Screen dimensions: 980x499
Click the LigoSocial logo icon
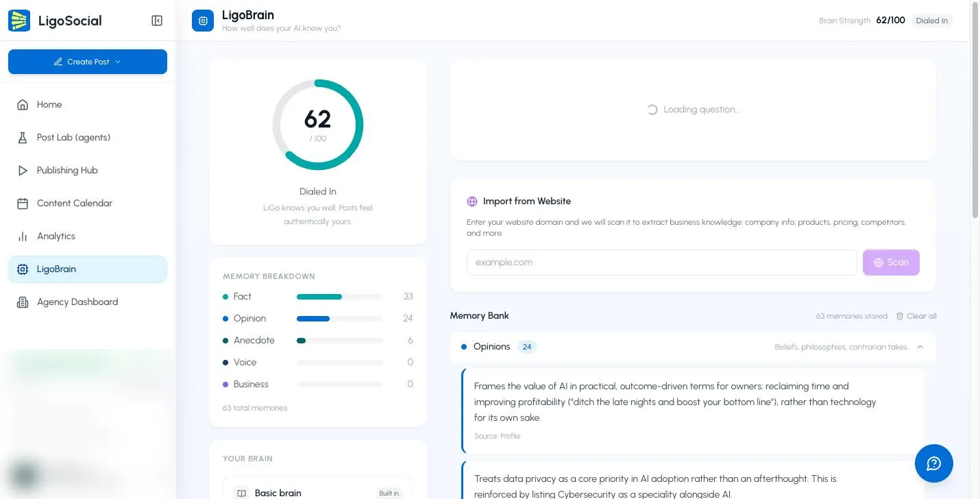(x=19, y=21)
